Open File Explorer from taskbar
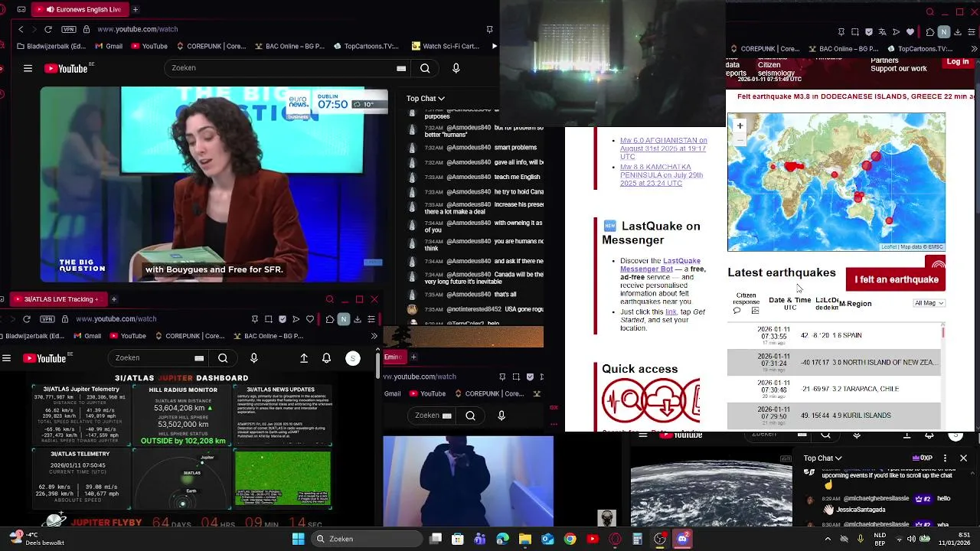Viewport: 980px width, 551px height. tap(524, 539)
